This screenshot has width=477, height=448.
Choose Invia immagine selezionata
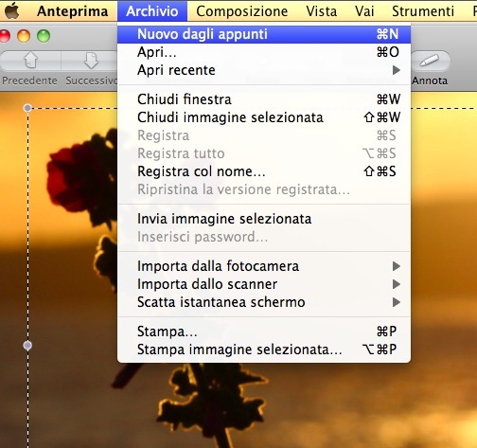[264, 219]
